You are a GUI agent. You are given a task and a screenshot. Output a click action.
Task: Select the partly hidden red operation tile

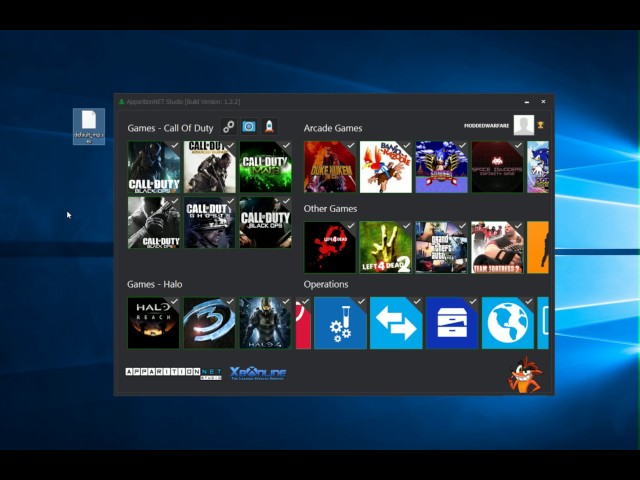303,323
